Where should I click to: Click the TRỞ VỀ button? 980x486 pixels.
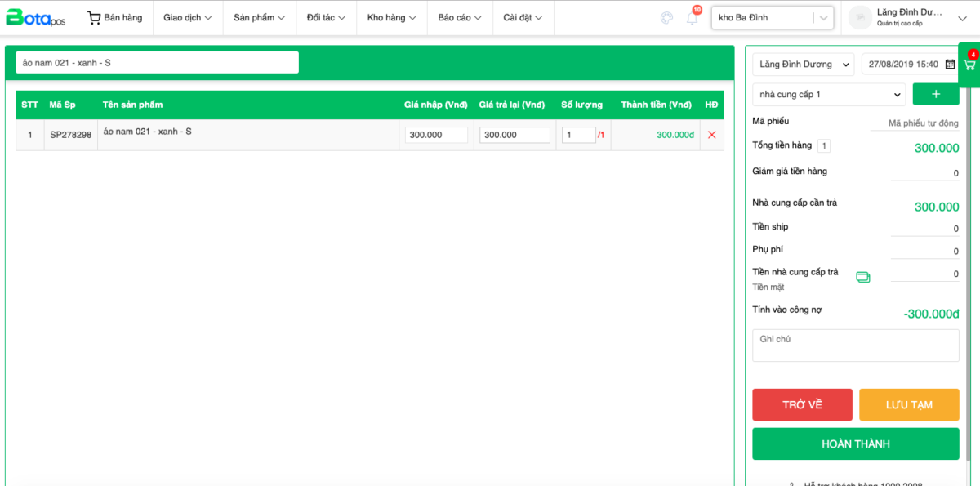click(802, 405)
